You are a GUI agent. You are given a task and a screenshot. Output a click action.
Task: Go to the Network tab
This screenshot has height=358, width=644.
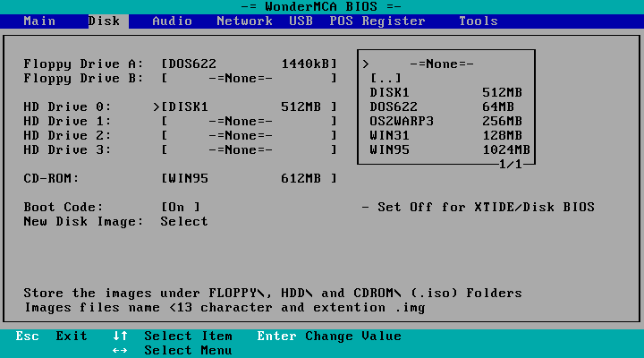pyautogui.click(x=244, y=21)
